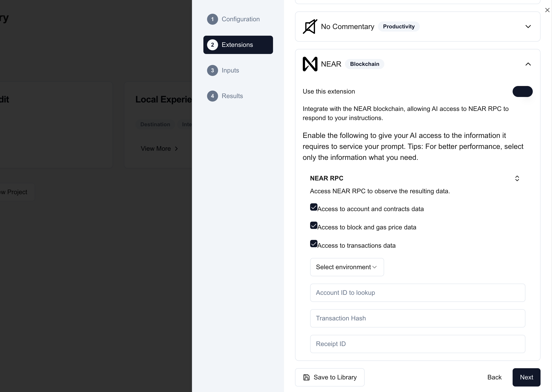Image resolution: width=552 pixels, height=392 pixels.
Task: Toggle the Use this extension switch
Action: (522, 91)
